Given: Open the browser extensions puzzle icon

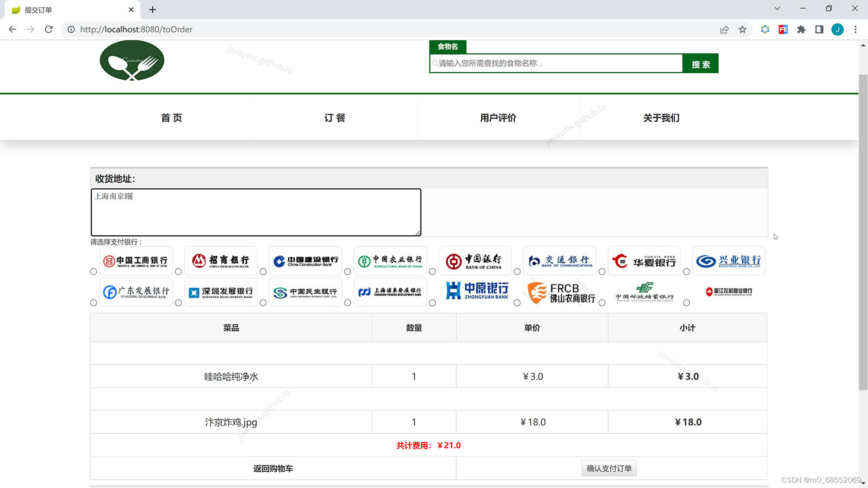Looking at the screenshot, I should click(x=801, y=29).
